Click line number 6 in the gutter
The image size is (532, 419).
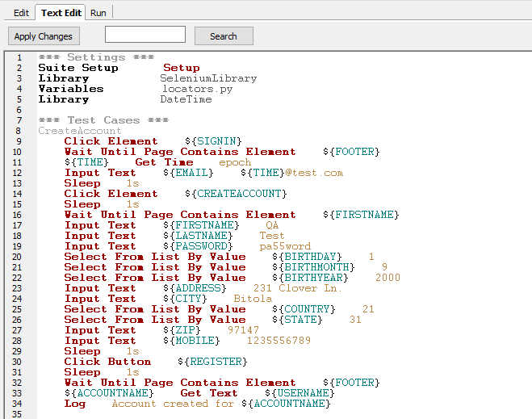19,110
